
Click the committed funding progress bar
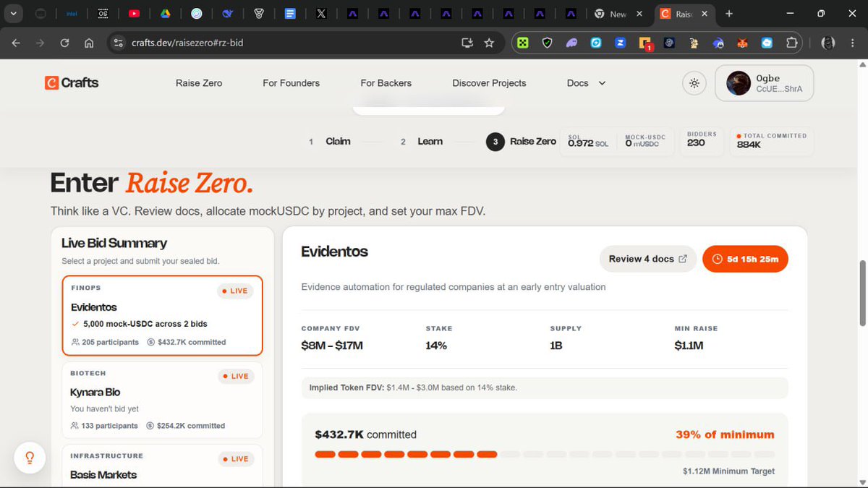pos(545,455)
